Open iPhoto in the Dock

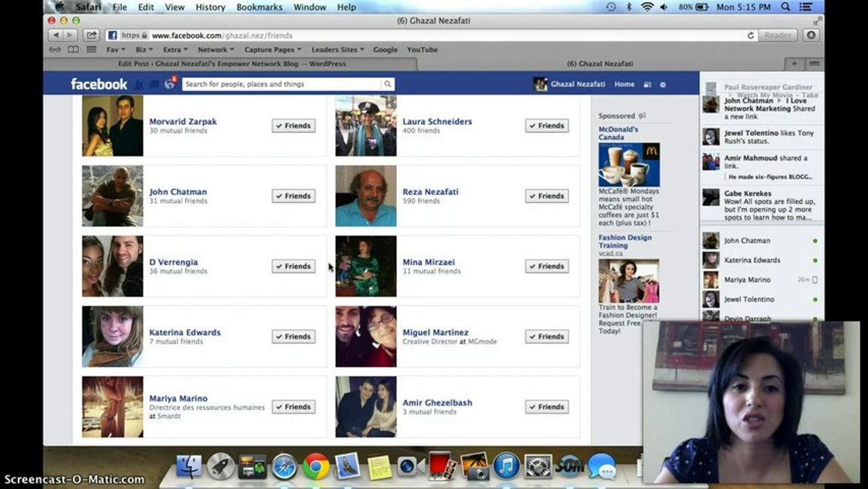pyautogui.click(x=475, y=467)
